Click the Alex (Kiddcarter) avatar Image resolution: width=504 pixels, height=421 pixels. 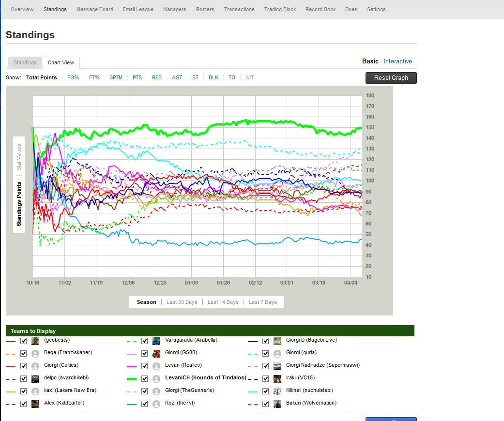(x=35, y=404)
